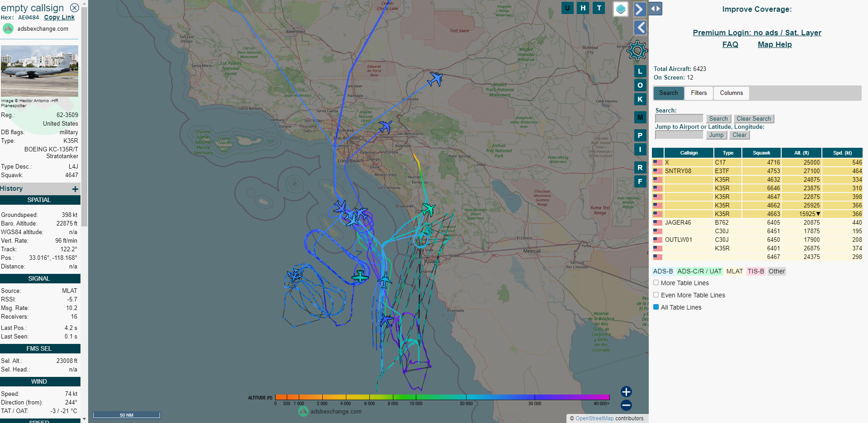Image resolution: width=868 pixels, height=423 pixels.
Task: Switch to the Columns tab
Action: click(x=731, y=93)
